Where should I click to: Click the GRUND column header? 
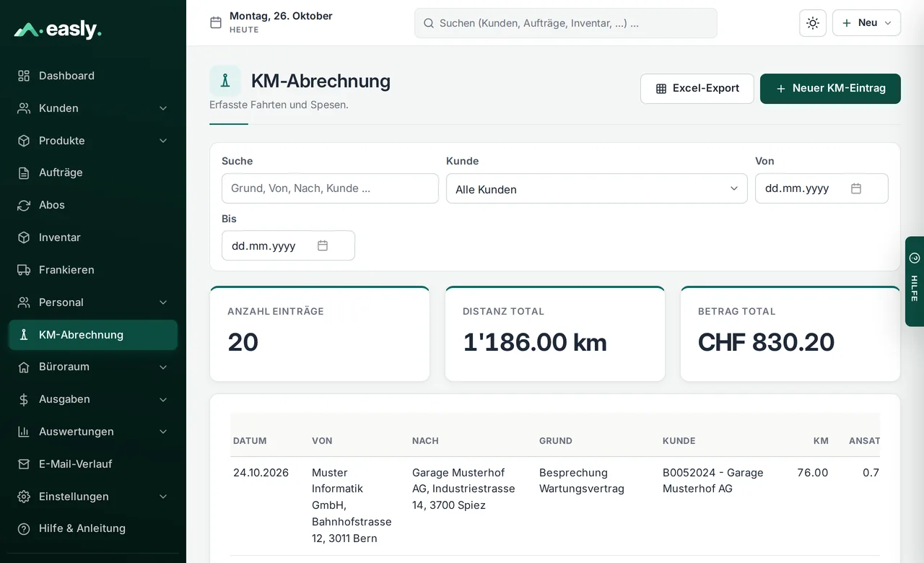(x=556, y=440)
